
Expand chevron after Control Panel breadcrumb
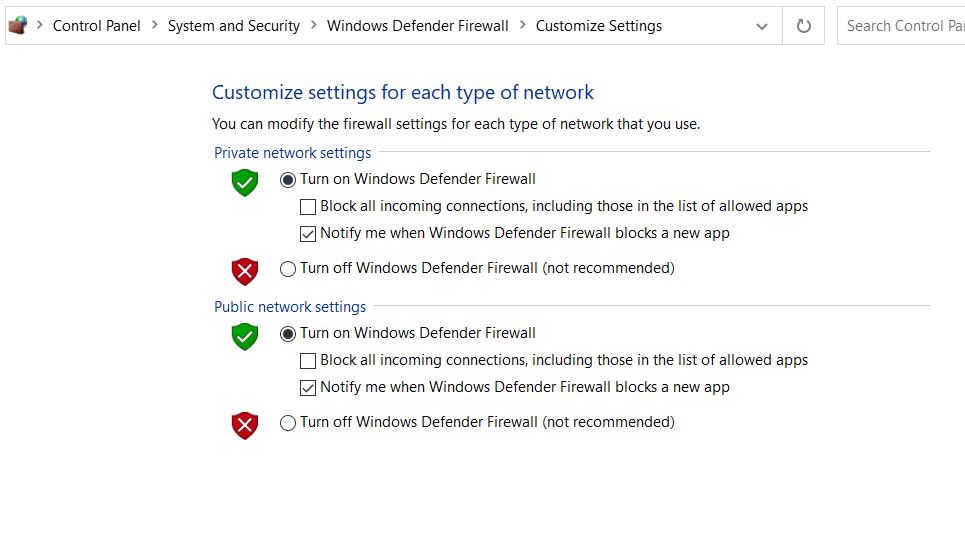pyautogui.click(x=154, y=25)
